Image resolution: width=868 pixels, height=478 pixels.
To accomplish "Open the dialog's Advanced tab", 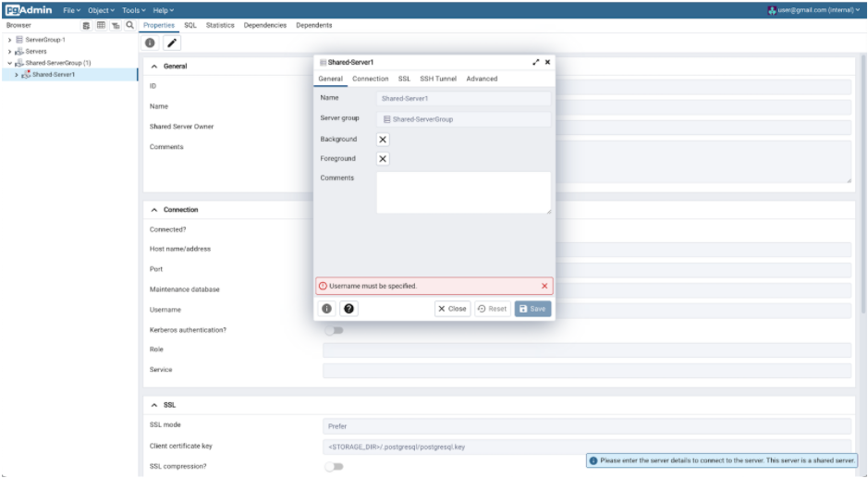I will 482,79.
